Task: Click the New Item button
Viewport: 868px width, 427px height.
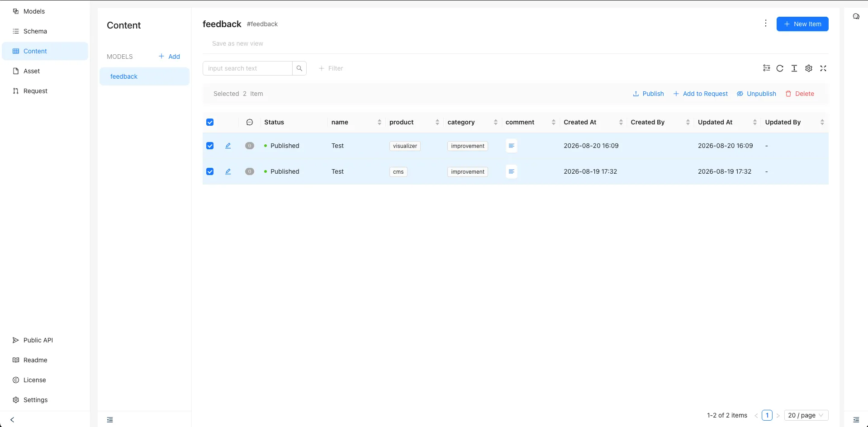Action: pyautogui.click(x=802, y=24)
